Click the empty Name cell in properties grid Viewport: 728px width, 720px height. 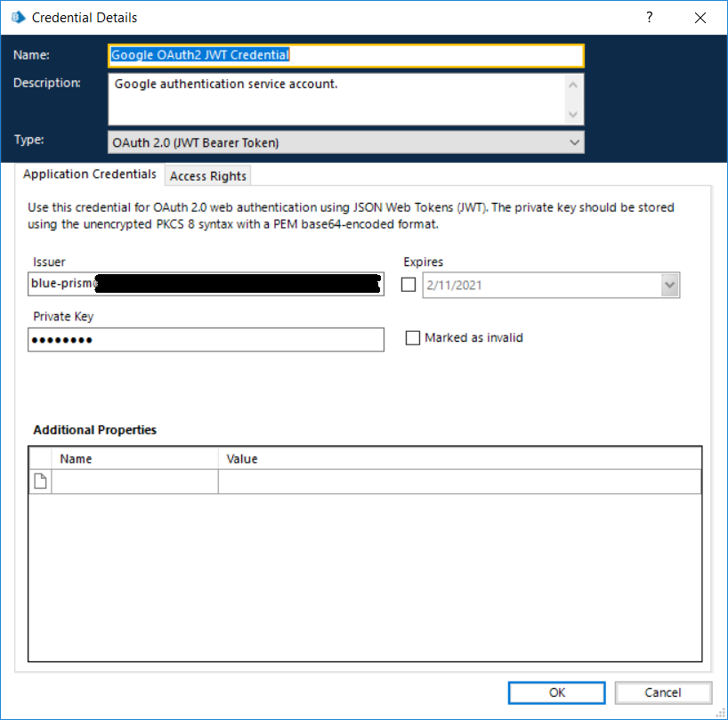(x=134, y=481)
